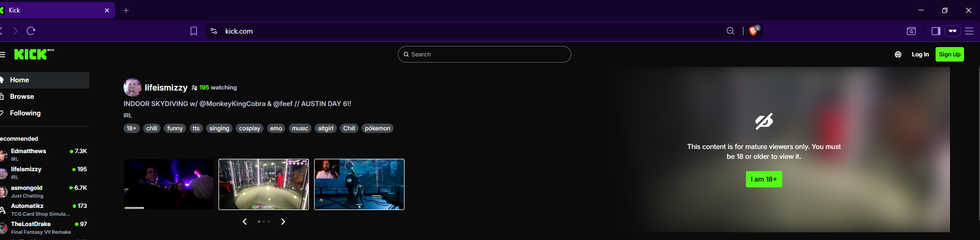Focus the Search input field

point(485,54)
